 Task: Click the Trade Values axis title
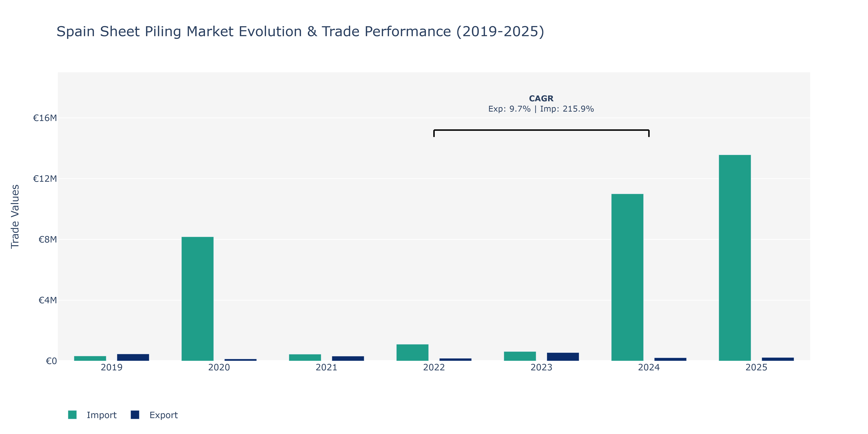15,216
